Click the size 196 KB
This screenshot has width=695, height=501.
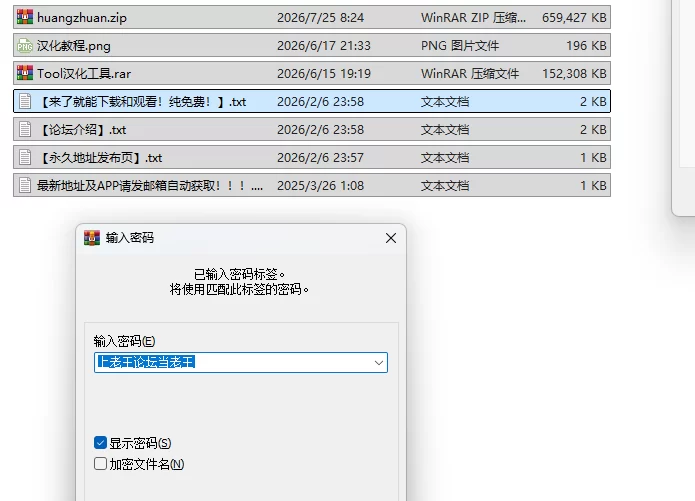point(586,46)
